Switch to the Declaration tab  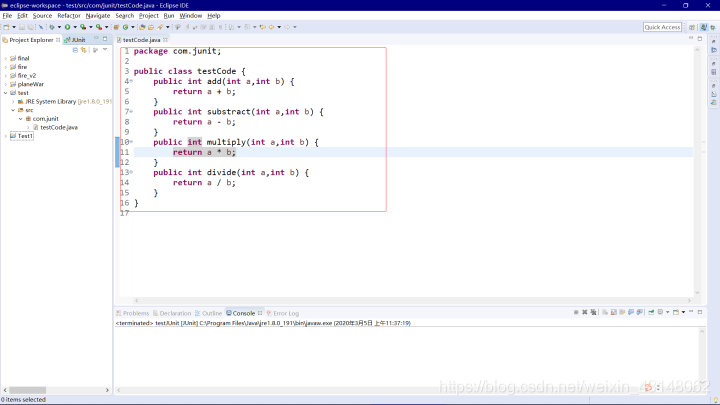pos(172,313)
